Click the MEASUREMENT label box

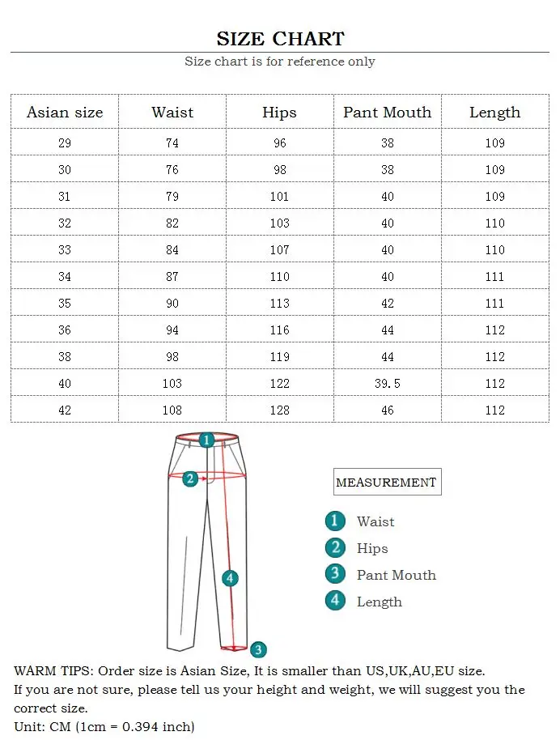click(x=388, y=482)
